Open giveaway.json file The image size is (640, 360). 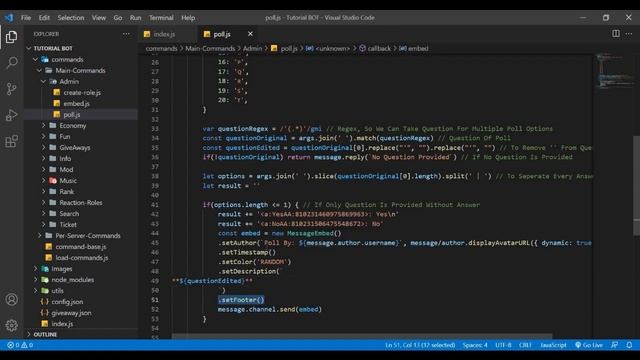tap(71, 313)
